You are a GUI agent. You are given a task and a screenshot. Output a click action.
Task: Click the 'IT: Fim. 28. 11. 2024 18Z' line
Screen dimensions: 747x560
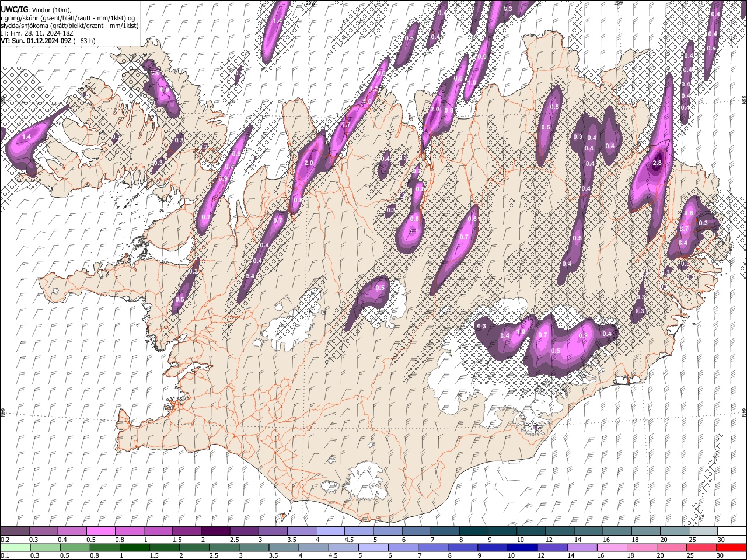[36, 33]
